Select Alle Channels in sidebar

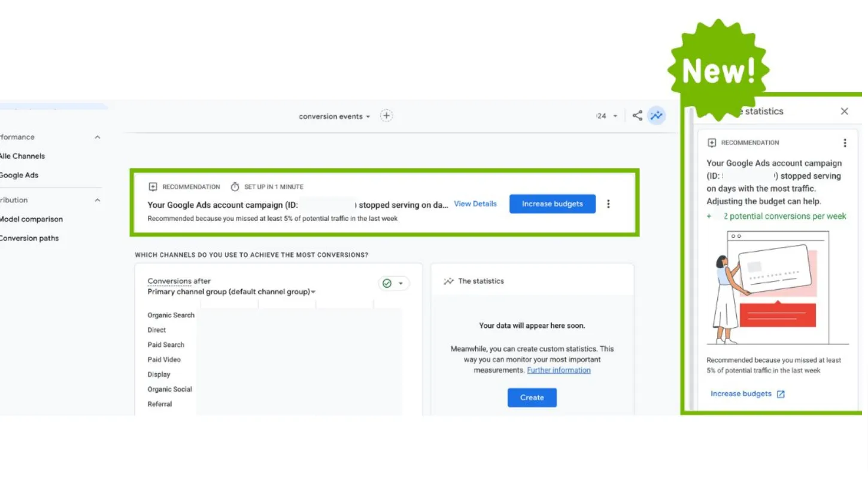click(x=22, y=156)
